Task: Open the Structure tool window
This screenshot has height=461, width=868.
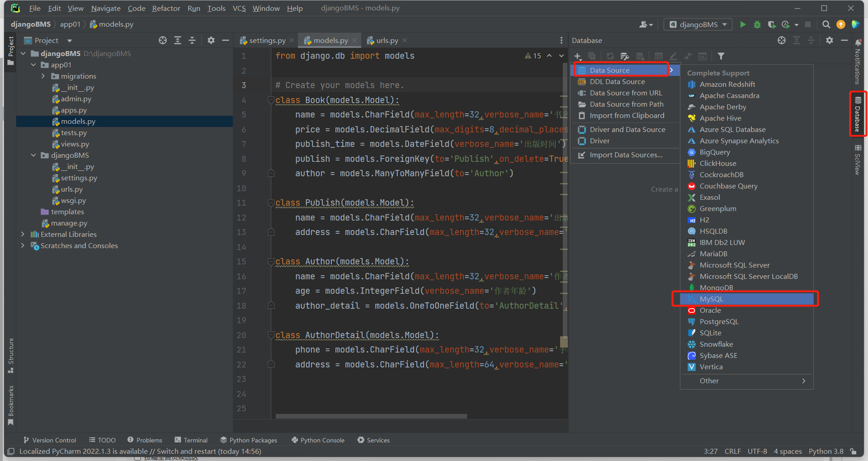Action: point(11,355)
